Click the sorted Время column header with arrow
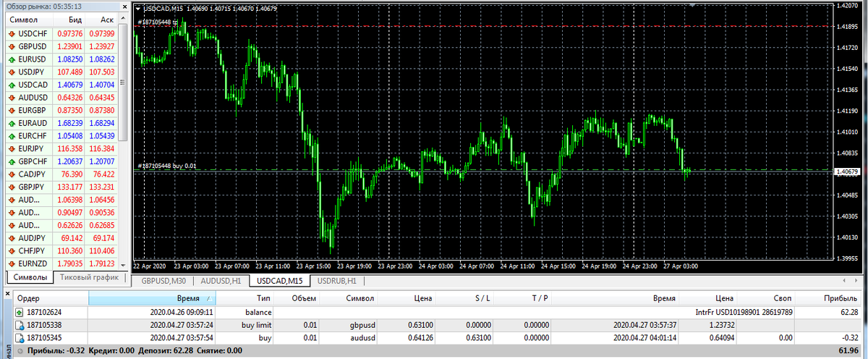 coord(153,298)
